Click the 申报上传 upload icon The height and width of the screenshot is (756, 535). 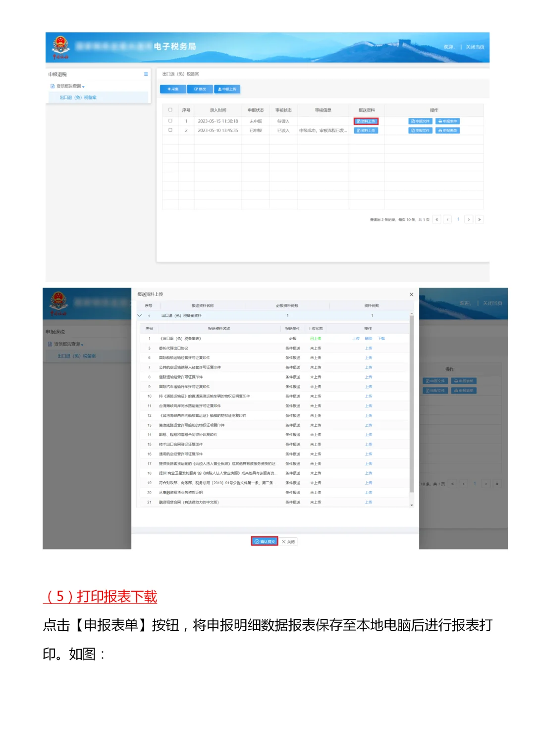coord(227,89)
